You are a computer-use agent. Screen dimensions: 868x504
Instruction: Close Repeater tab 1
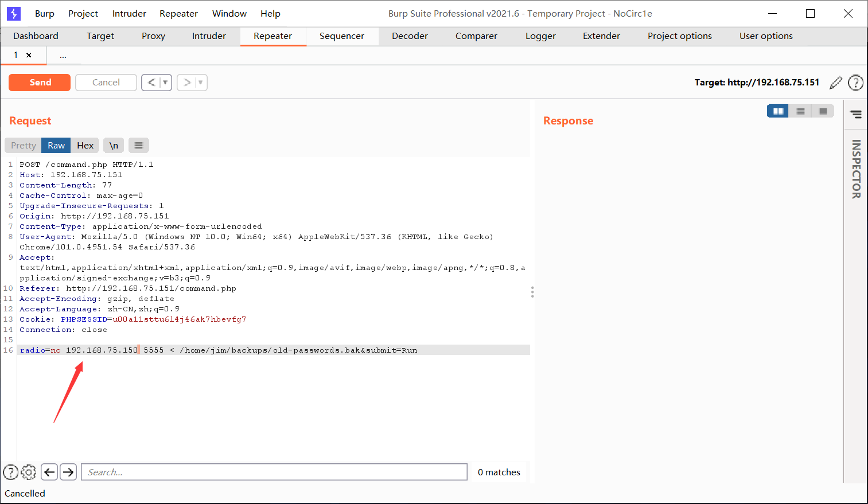tap(29, 55)
